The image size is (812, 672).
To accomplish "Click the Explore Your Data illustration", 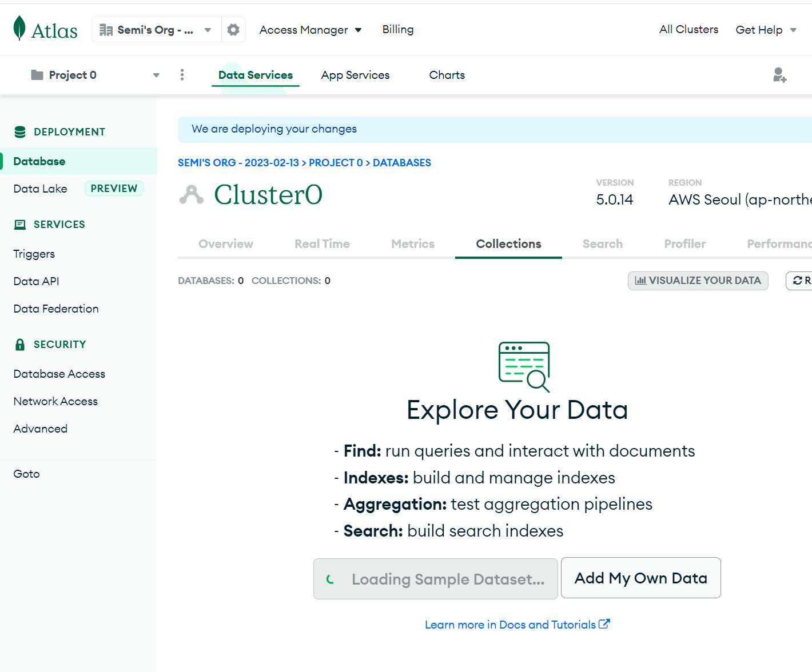I will (x=524, y=367).
